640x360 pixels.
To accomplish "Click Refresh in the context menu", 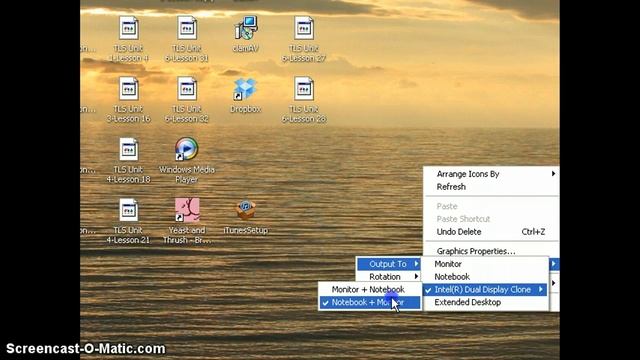I will click(x=491, y=187).
